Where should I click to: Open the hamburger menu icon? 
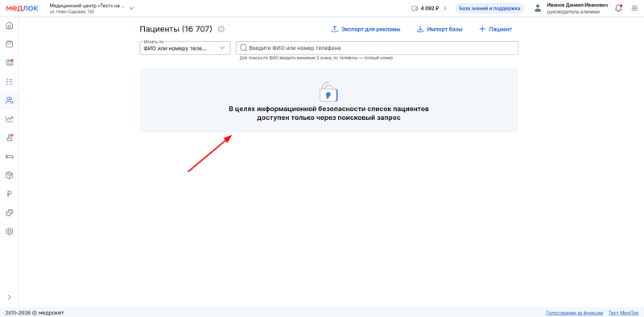coord(634,8)
